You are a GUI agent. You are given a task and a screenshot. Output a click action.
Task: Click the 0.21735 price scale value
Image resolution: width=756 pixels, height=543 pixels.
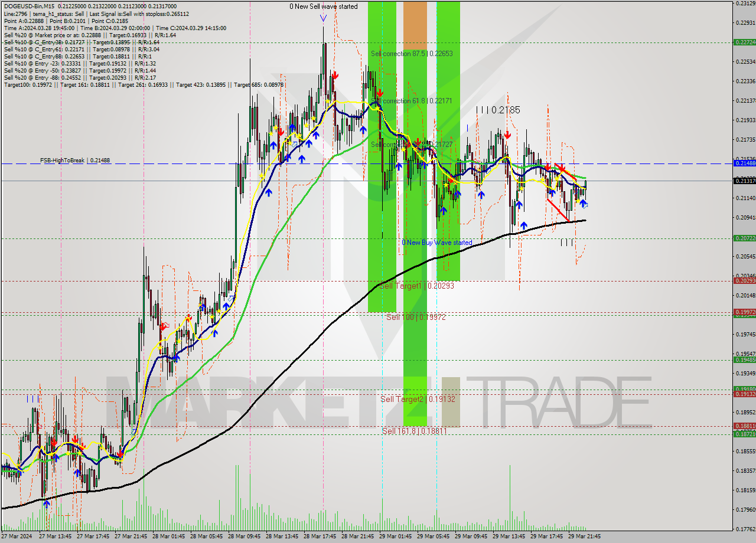coord(746,139)
